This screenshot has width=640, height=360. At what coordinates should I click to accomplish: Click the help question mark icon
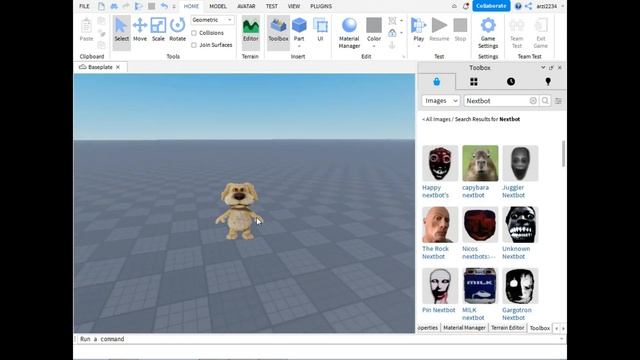click(518, 6)
